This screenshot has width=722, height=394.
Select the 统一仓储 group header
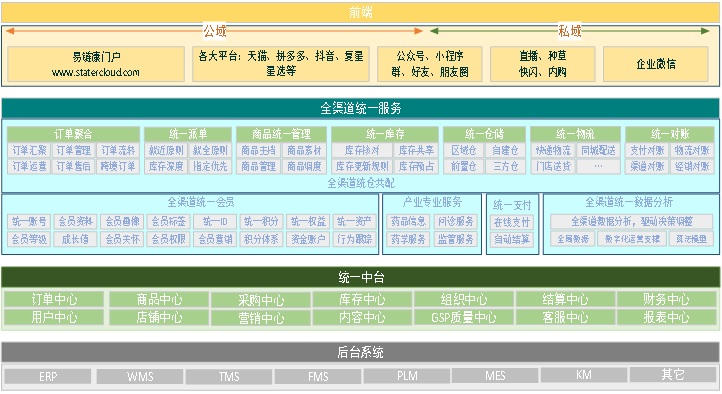[x=484, y=134]
